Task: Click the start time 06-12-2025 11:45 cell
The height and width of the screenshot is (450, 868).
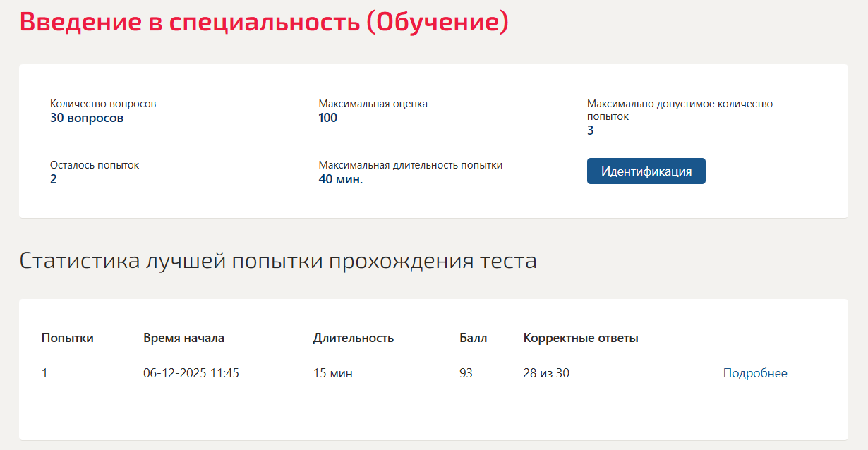Action: tap(191, 373)
